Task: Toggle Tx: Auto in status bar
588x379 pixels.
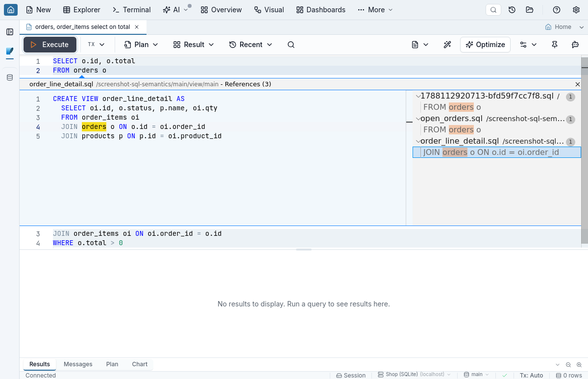Action: tap(531, 375)
